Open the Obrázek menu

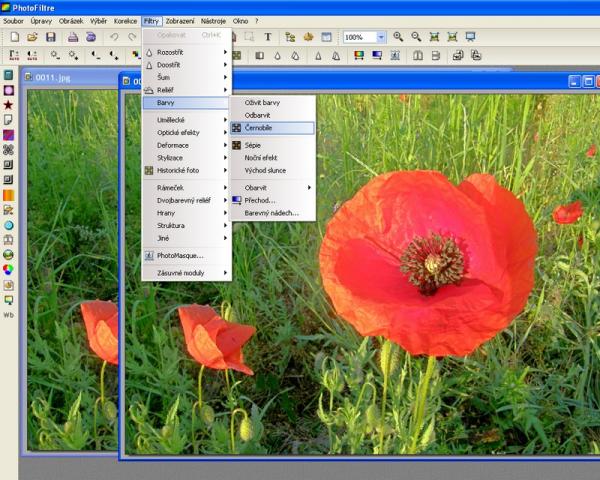[x=71, y=21]
